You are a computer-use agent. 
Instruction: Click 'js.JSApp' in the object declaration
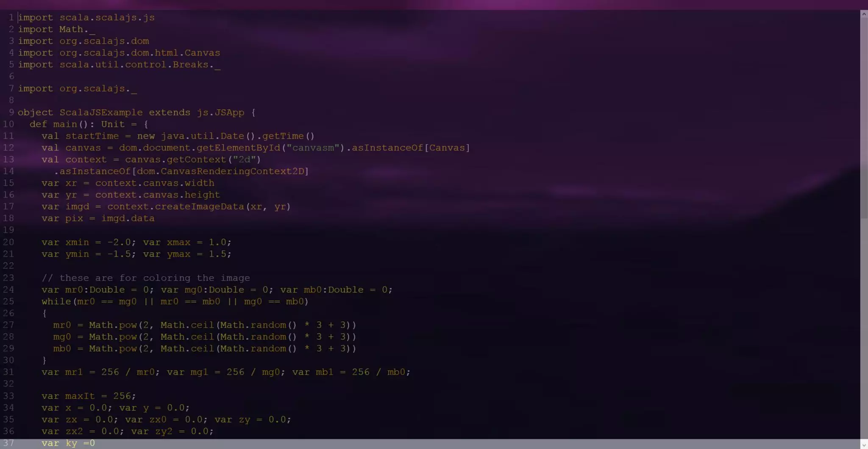tap(220, 112)
